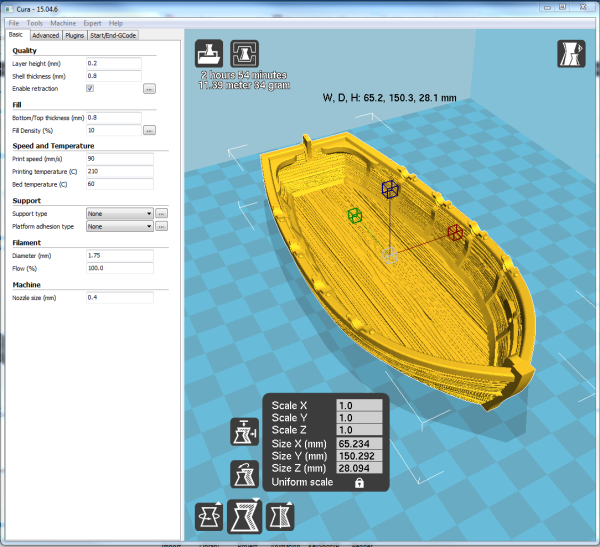Toggle the Enable retraction checkbox
This screenshot has height=547, width=600.
tap(90, 88)
